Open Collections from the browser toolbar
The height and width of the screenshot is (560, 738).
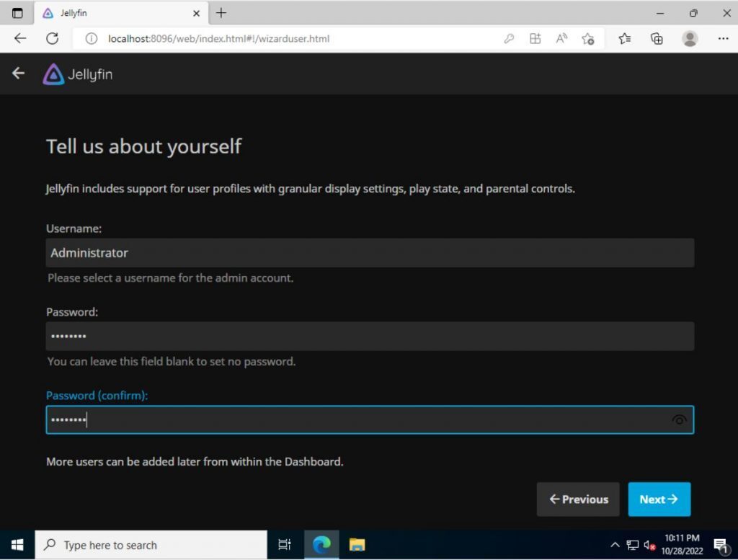(657, 39)
